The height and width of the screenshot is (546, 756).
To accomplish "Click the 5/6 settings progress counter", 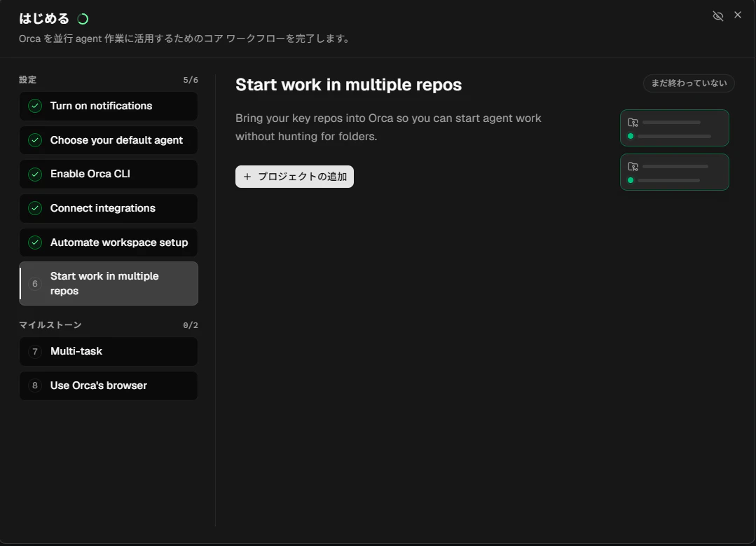I will click(191, 80).
